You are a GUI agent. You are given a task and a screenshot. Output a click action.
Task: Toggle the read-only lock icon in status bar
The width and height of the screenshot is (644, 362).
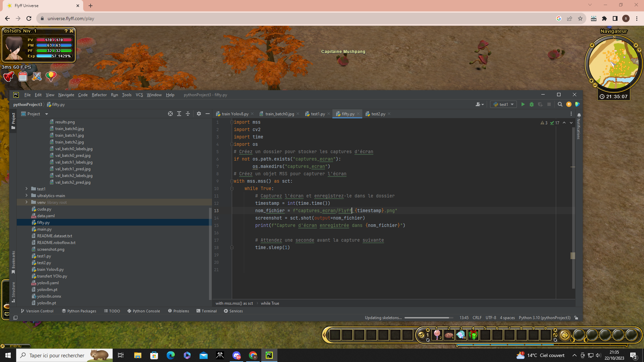click(x=576, y=318)
